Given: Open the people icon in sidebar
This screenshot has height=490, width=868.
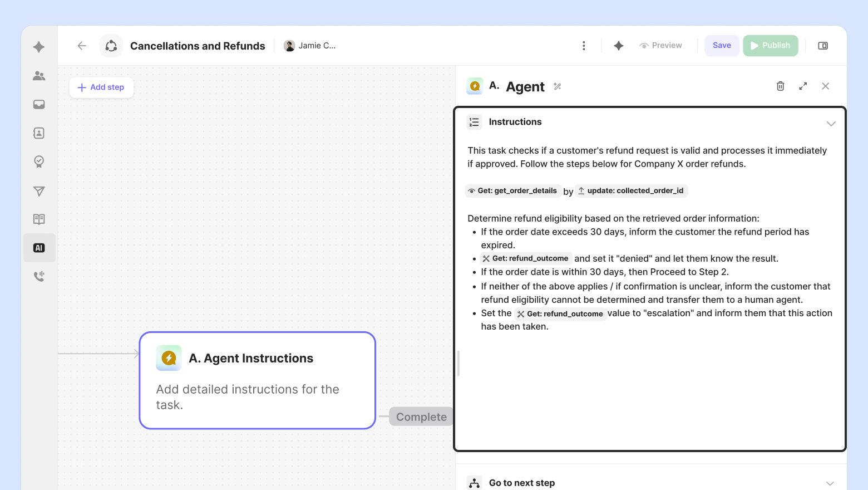Looking at the screenshot, I should point(39,76).
